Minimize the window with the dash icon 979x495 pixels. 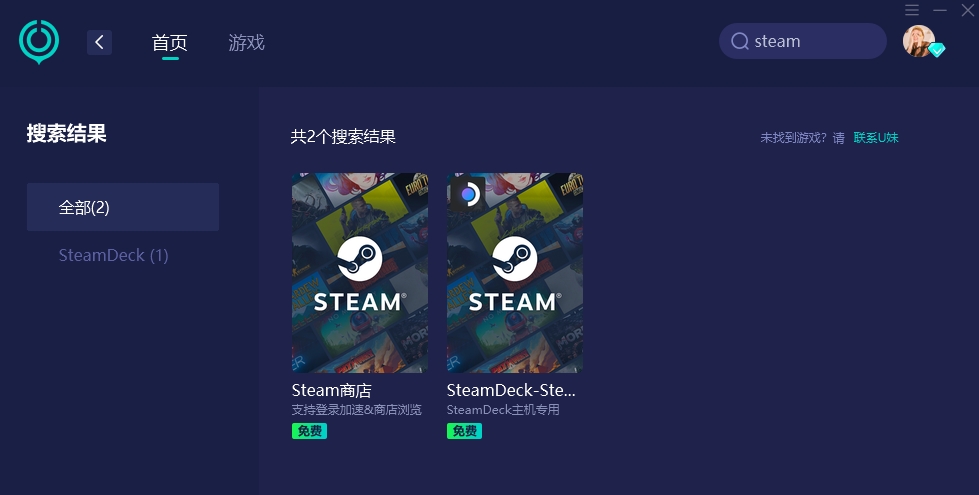940,10
